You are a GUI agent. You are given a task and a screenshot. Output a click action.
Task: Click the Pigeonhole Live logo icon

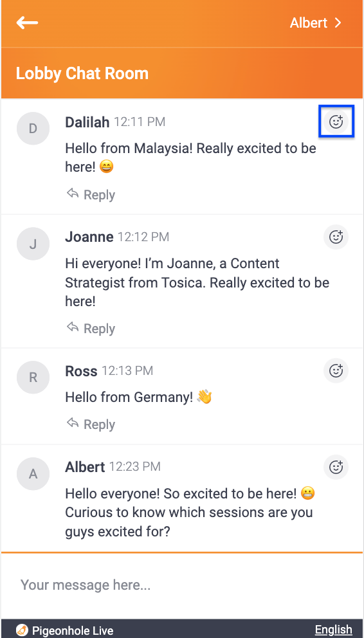[22, 630]
